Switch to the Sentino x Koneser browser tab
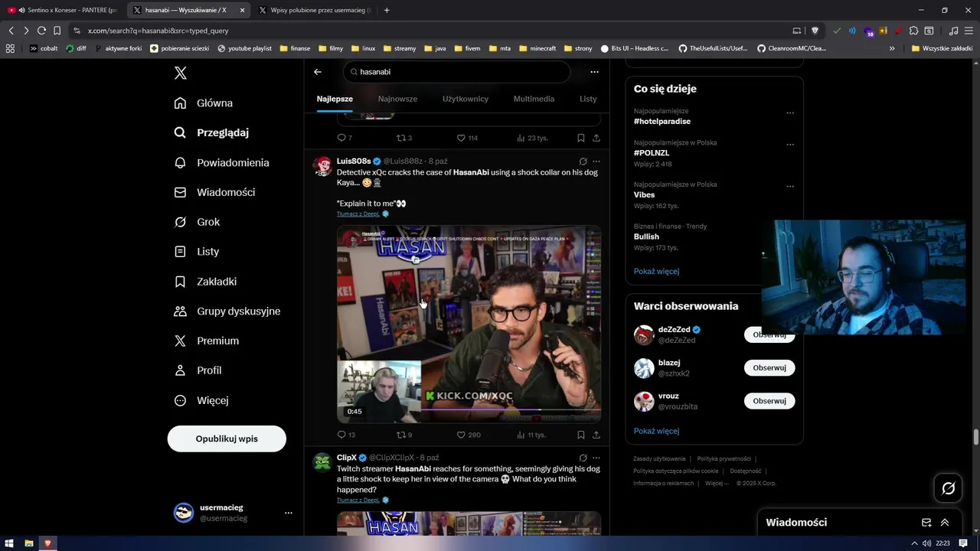 click(x=64, y=10)
